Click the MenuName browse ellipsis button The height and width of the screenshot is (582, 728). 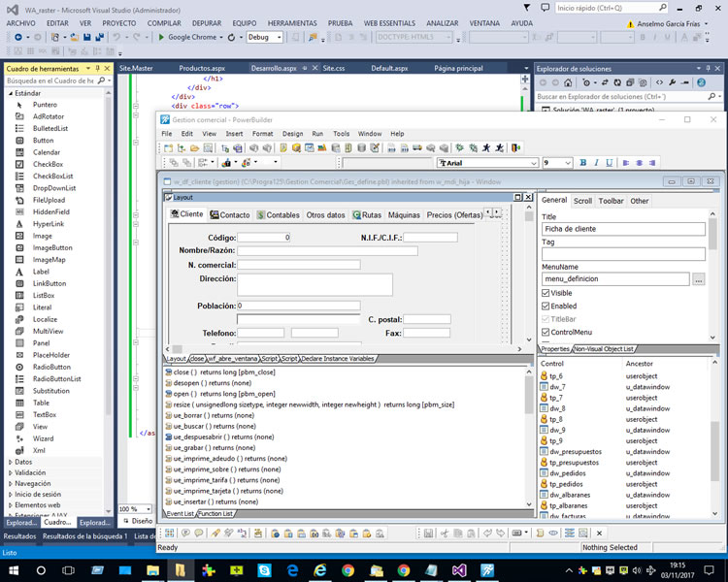698,279
